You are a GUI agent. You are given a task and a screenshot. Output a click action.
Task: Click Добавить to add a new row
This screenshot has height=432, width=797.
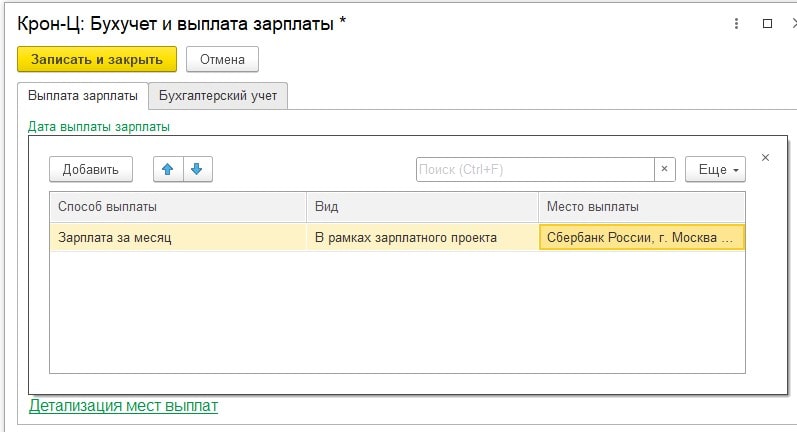[x=91, y=170]
